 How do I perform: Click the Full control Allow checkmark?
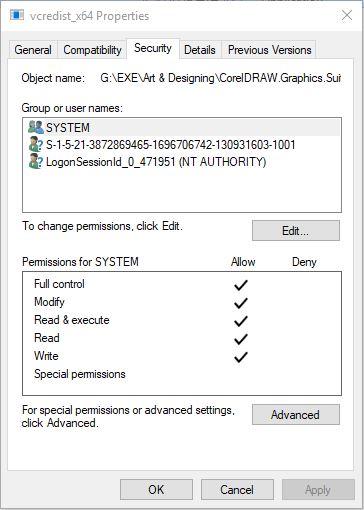[x=240, y=285]
